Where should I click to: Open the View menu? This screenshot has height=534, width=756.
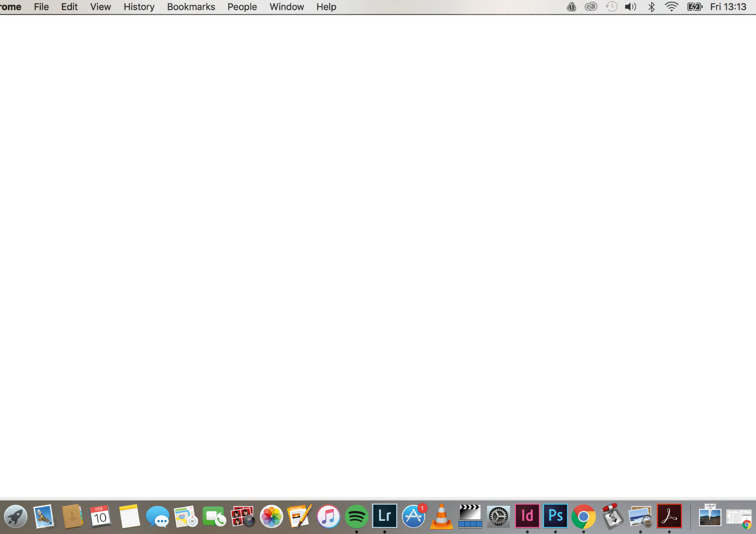coord(100,7)
